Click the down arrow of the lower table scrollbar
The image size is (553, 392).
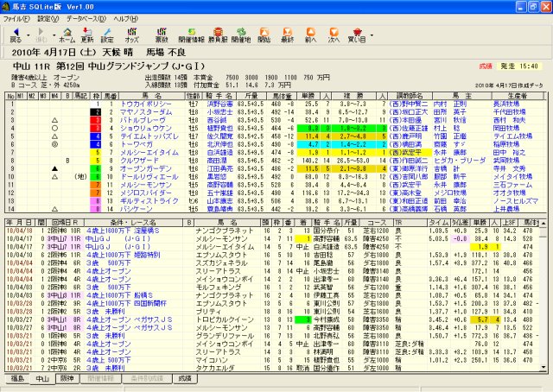[543, 368]
